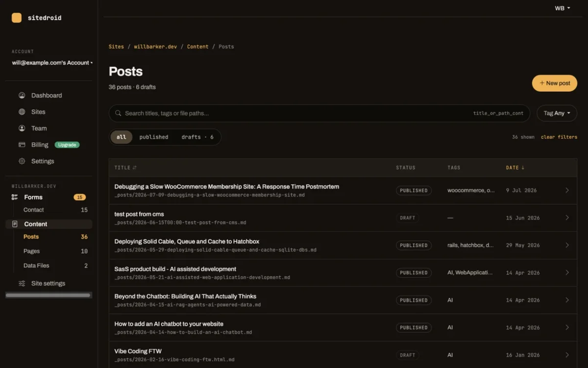Open the Solid Cable Hatchbox row chevron
588x368 pixels.
567,245
